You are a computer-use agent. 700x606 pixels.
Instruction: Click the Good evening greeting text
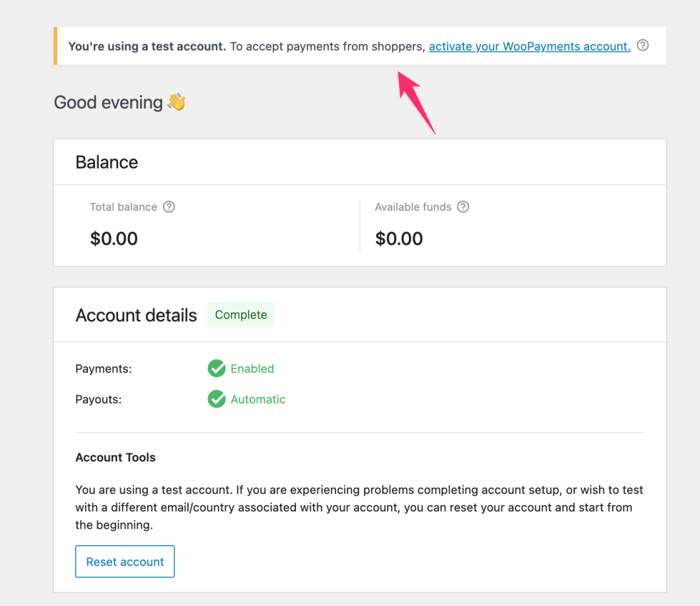pyautogui.click(x=106, y=101)
